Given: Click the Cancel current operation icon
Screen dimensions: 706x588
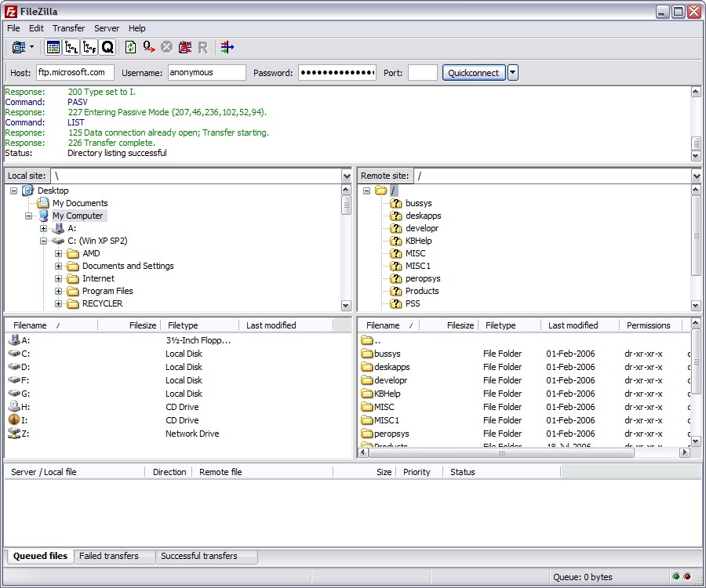Looking at the screenshot, I should coord(166,47).
